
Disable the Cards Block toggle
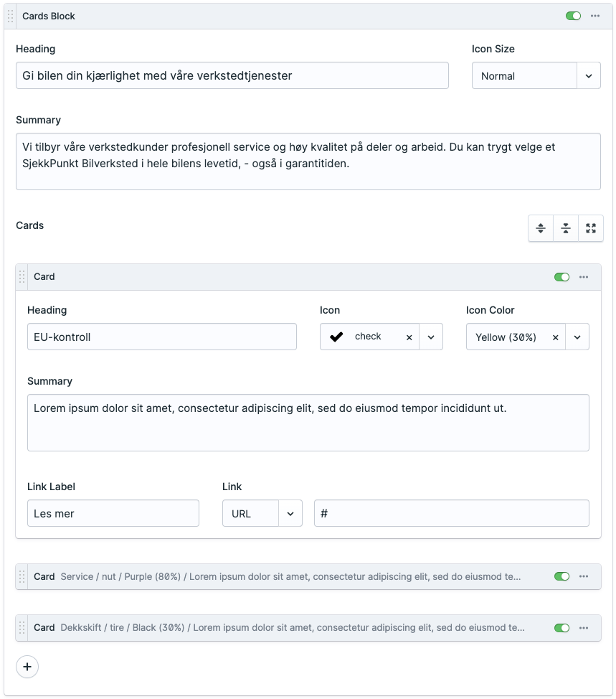pyautogui.click(x=573, y=16)
